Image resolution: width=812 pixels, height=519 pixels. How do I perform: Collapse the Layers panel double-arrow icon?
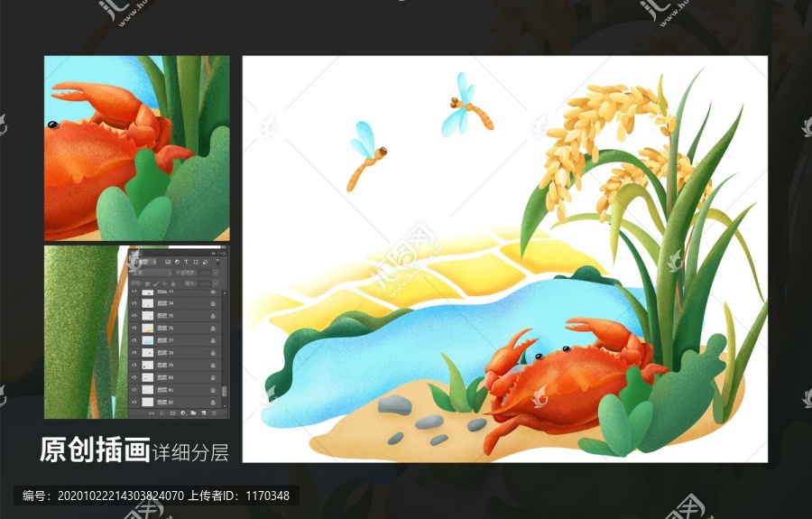pyautogui.click(x=213, y=254)
